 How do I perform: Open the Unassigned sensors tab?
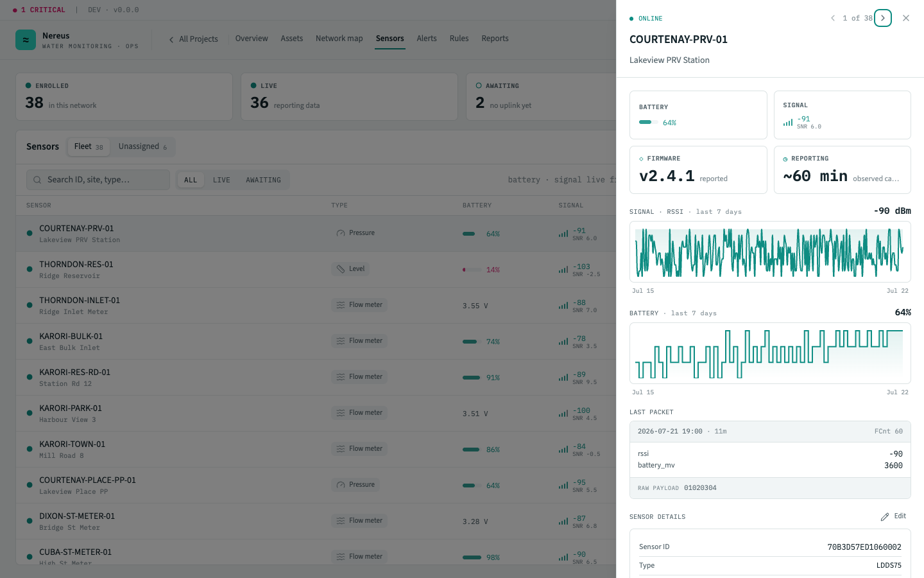click(x=142, y=146)
